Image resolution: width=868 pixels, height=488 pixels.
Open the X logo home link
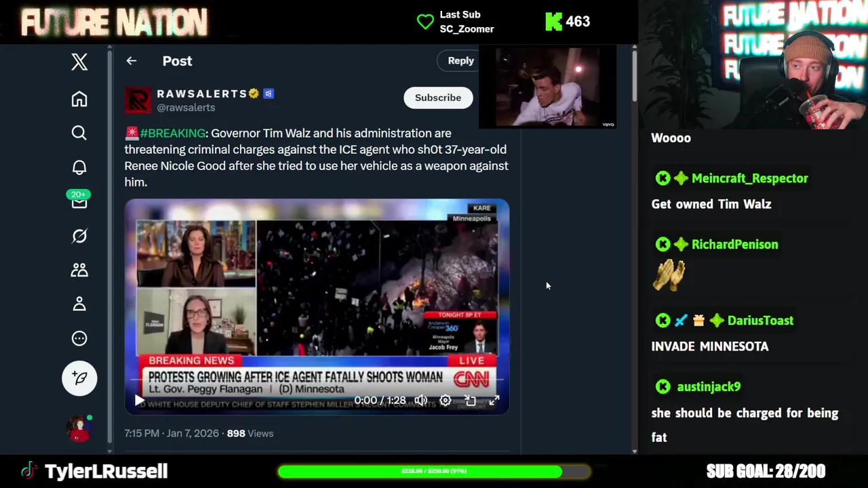(x=79, y=62)
